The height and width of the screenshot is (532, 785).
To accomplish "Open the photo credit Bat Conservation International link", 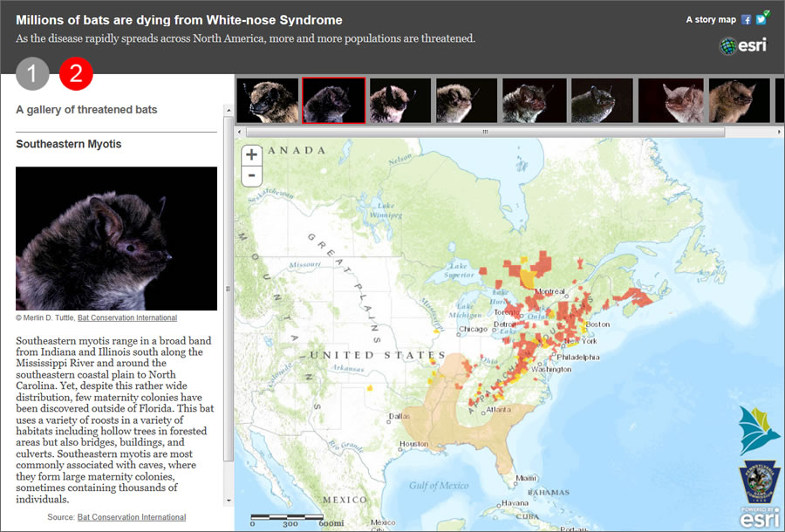I will pyautogui.click(x=126, y=317).
